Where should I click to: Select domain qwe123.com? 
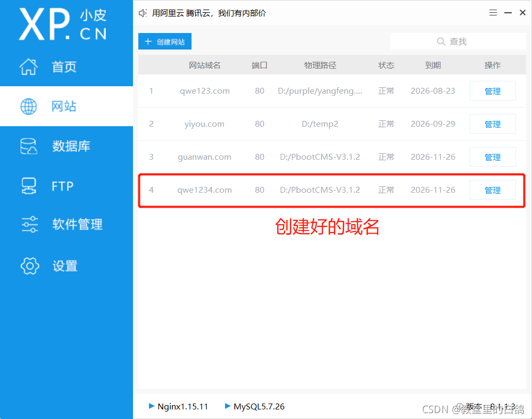(205, 91)
